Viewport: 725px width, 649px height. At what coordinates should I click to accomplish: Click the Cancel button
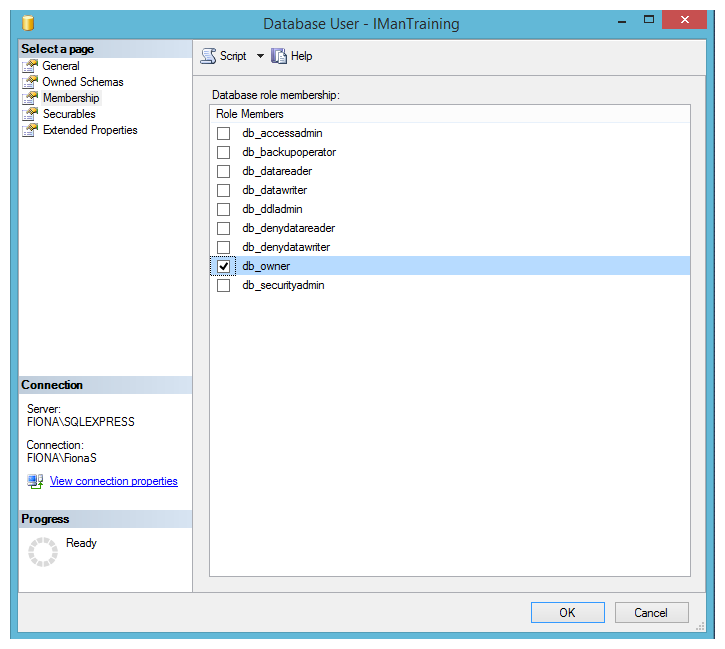pyautogui.click(x=651, y=612)
